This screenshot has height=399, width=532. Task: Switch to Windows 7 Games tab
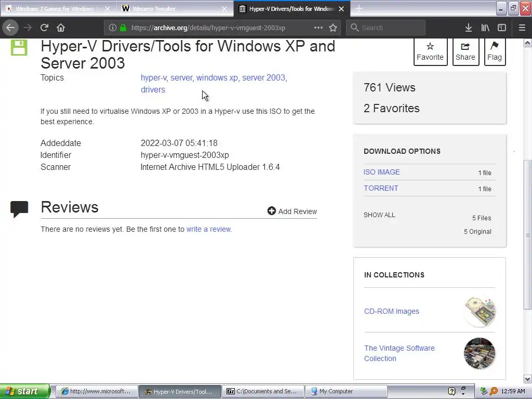click(x=55, y=9)
